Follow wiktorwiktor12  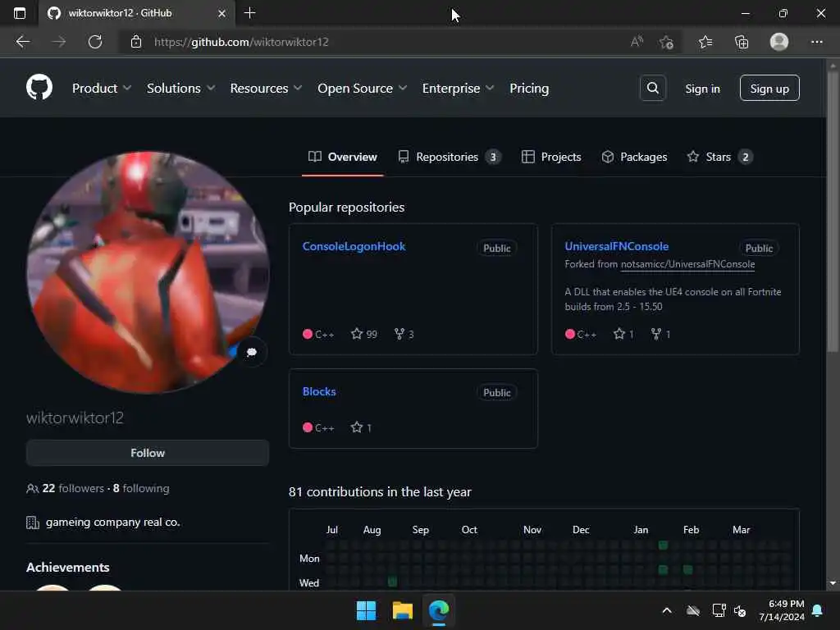148,453
